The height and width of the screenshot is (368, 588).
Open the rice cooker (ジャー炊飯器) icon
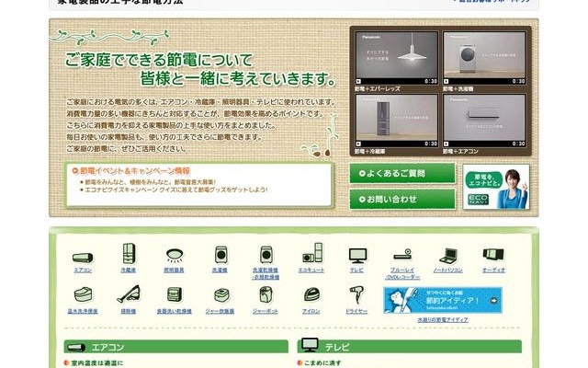click(x=221, y=295)
